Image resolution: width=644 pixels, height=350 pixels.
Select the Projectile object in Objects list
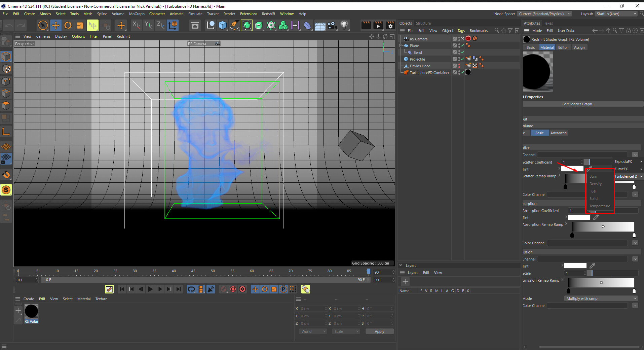point(417,59)
